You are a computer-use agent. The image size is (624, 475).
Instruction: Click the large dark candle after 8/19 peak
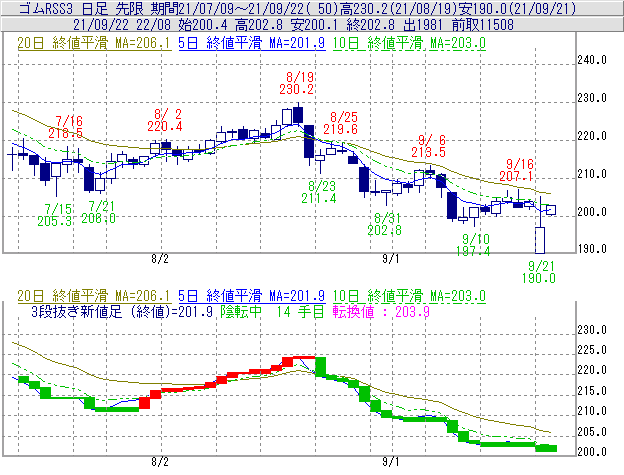(309, 142)
